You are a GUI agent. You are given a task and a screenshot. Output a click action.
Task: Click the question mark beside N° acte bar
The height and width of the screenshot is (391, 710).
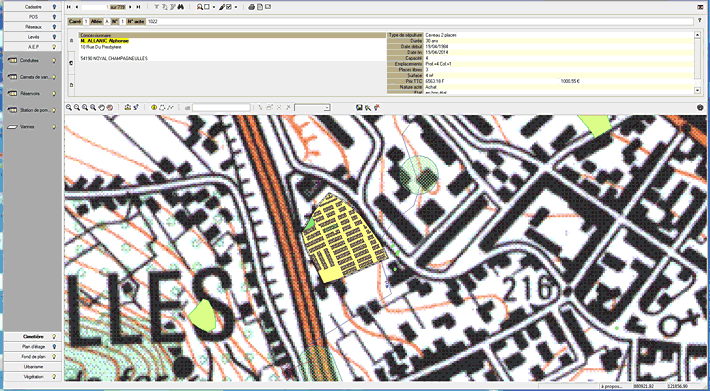[700, 21]
